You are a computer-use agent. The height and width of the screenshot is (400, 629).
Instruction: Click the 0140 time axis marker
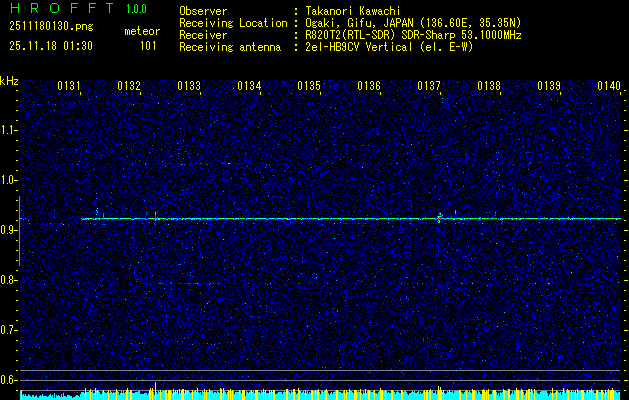609,86
